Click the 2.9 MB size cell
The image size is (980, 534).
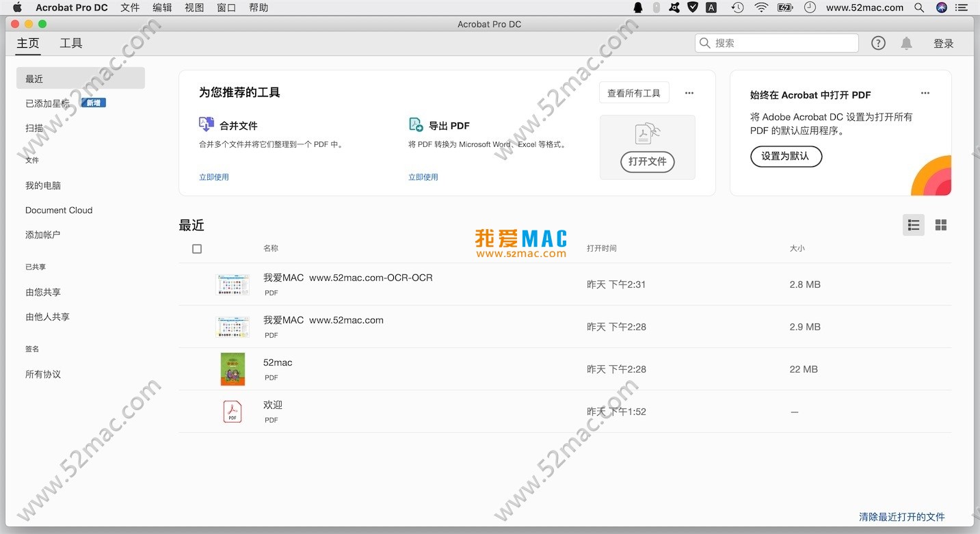coord(805,327)
